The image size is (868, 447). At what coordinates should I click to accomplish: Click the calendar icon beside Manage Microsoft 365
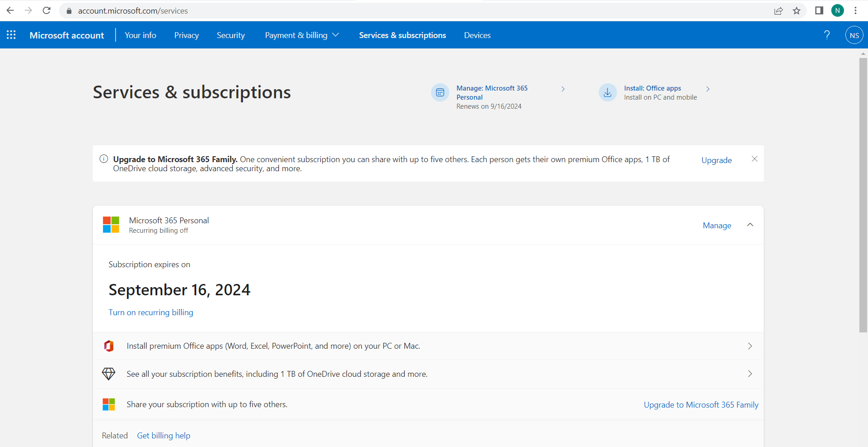pos(440,92)
